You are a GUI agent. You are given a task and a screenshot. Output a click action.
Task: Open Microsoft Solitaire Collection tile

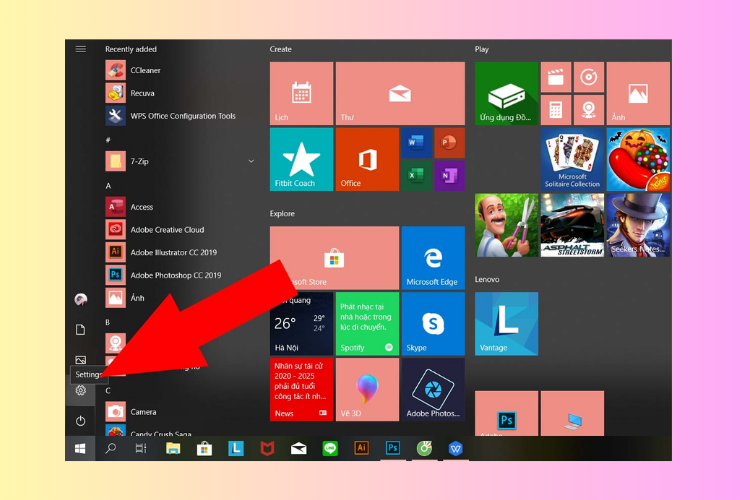click(x=572, y=159)
